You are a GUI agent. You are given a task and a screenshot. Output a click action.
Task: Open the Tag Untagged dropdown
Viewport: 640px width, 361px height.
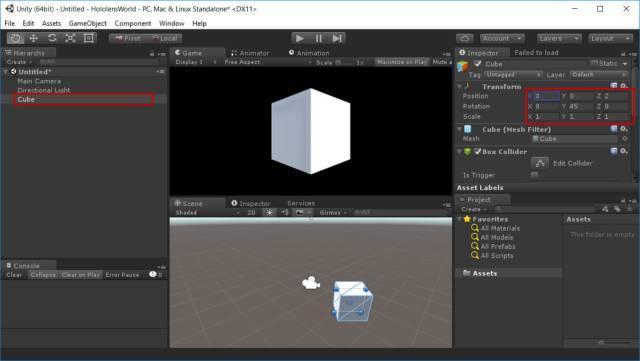[x=513, y=75]
